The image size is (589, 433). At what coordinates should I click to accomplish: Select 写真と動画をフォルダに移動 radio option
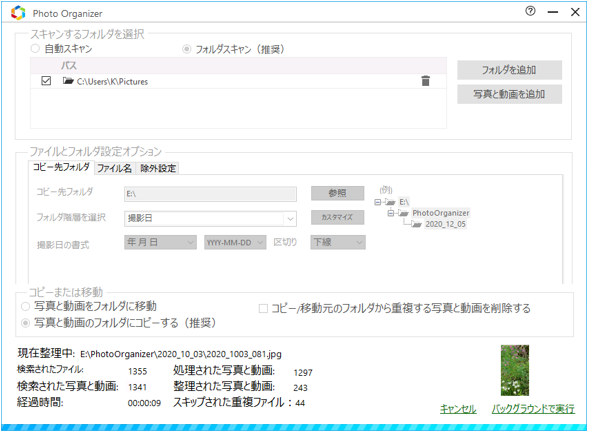(25, 306)
